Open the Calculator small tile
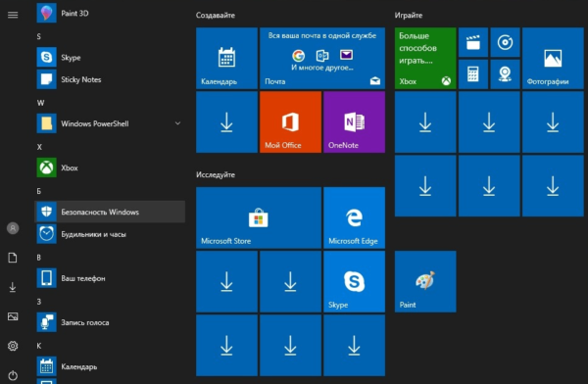Viewport: 588px width, 384px height. 473,73
